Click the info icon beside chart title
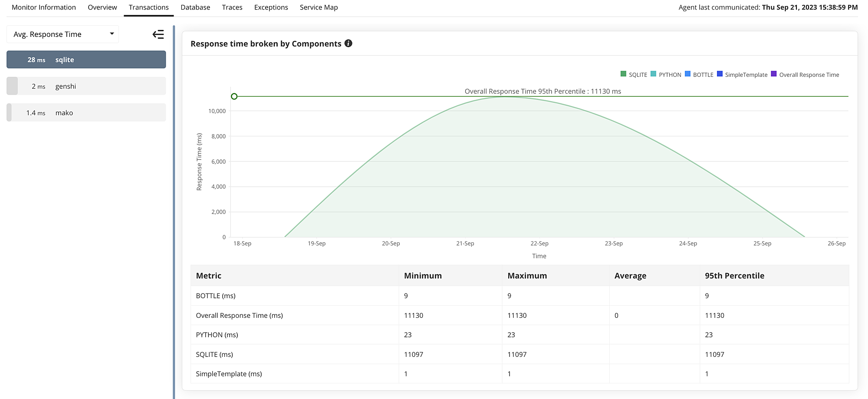The width and height of the screenshot is (868, 399). (348, 43)
